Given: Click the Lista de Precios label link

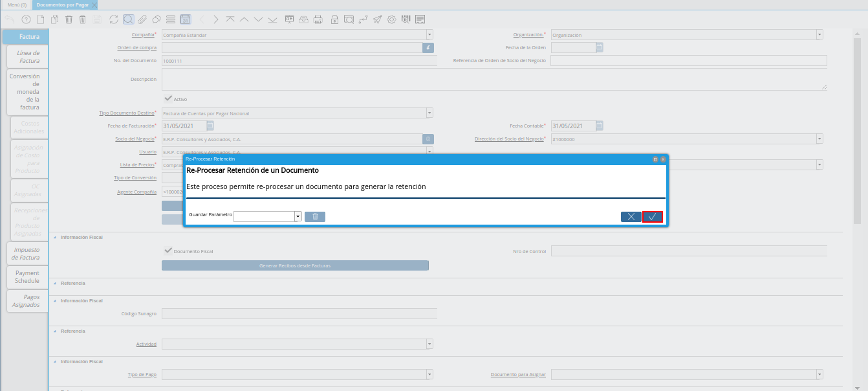Looking at the screenshot, I should click(138, 164).
